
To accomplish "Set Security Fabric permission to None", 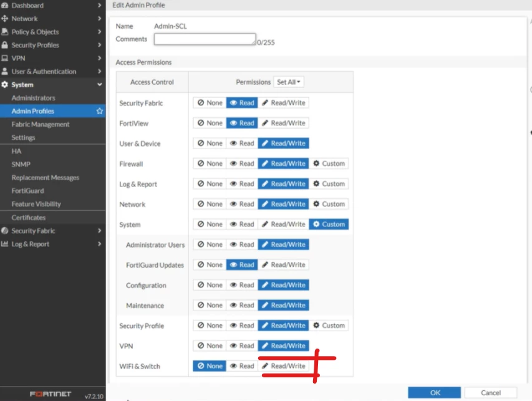I will click(x=210, y=103).
